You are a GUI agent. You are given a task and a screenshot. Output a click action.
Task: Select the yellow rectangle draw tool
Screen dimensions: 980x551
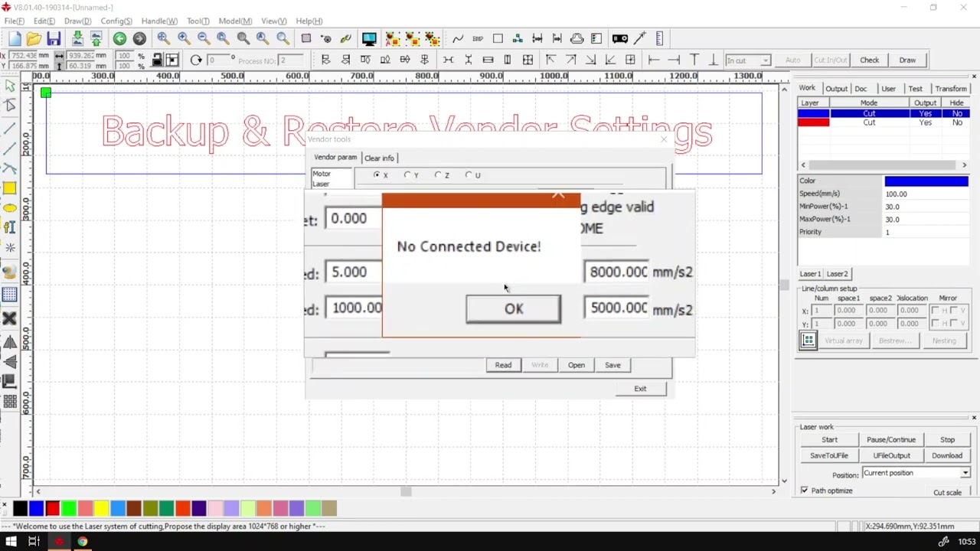(x=9, y=188)
